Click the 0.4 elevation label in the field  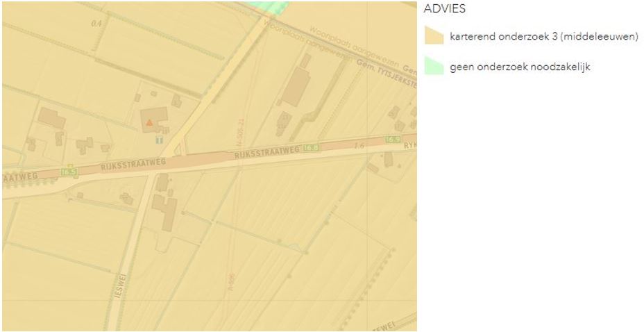(x=96, y=24)
